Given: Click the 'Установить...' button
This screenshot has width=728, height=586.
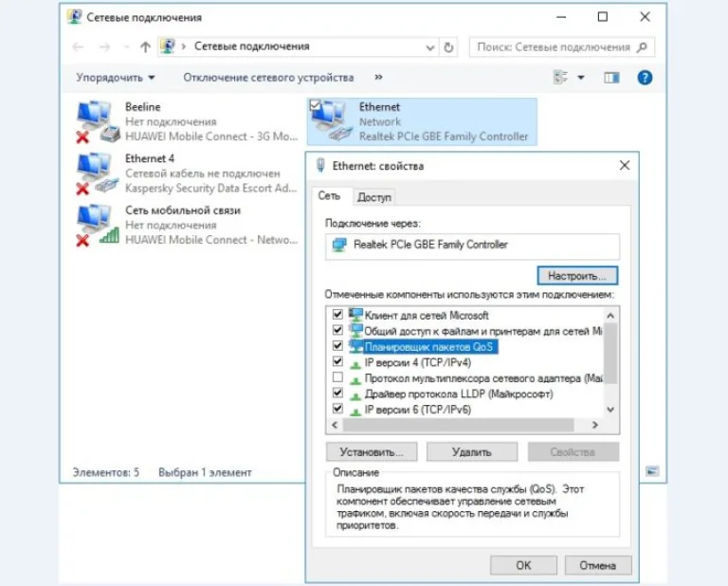Looking at the screenshot, I should 372,451.
